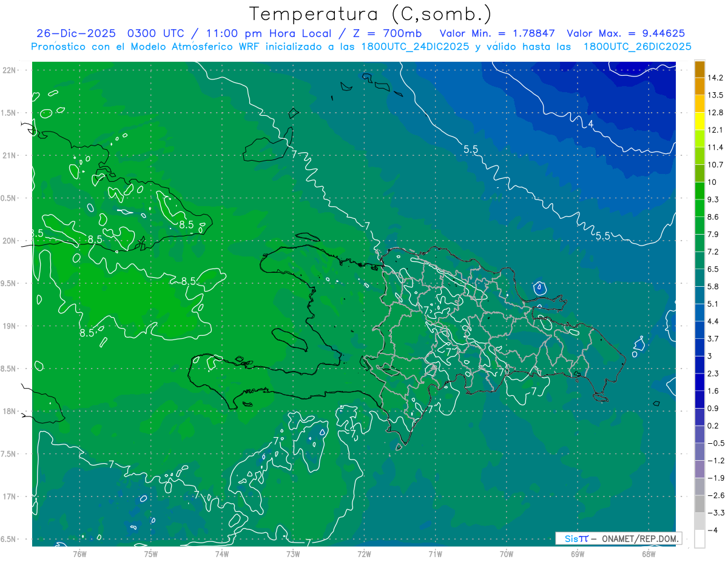The height and width of the screenshot is (562, 728).
Task: Click the '22N' latitude label
Action: pyautogui.click(x=10, y=70)
